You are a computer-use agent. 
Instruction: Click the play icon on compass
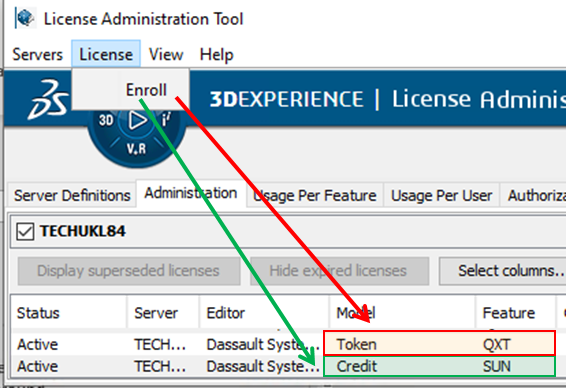pyautogui.click(x=138, y=120)
